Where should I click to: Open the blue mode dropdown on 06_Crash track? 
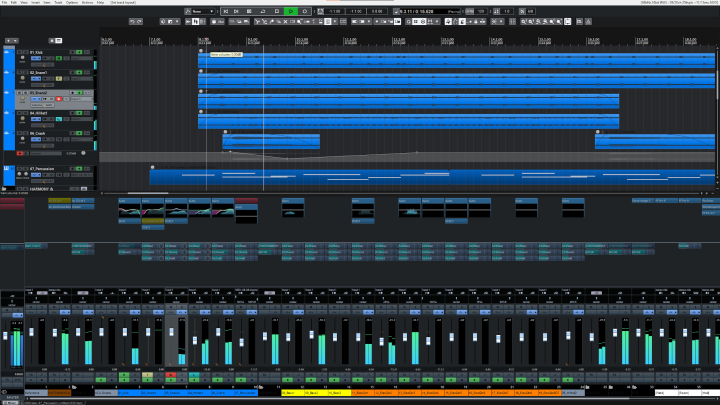coord(36,139)
